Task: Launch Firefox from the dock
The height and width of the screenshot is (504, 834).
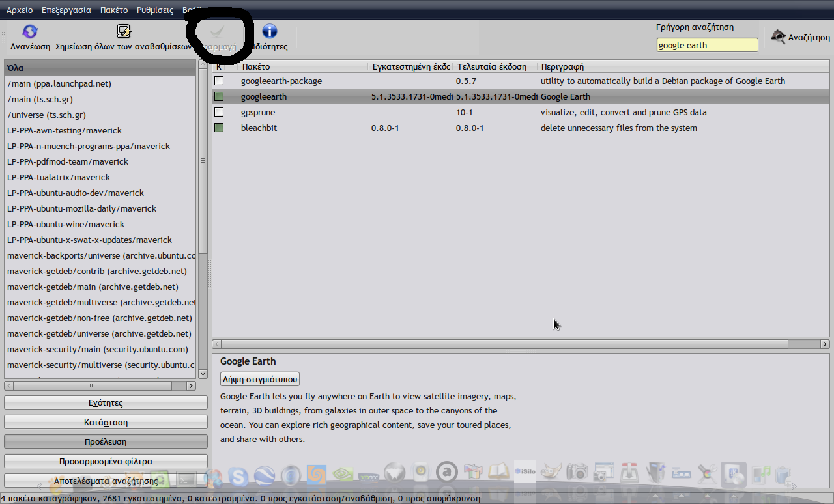Action: click(213, 477)
